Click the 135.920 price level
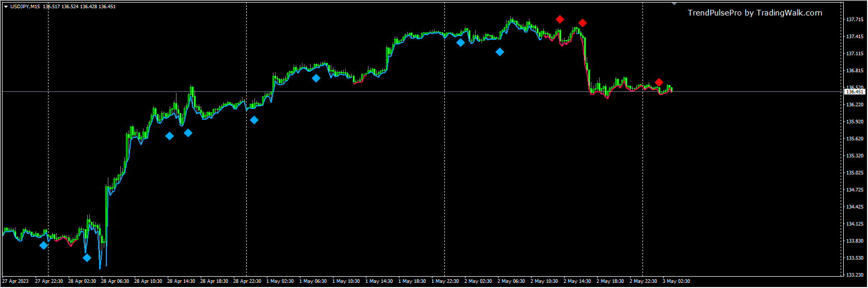The image size is (868, 288). [x=855, y=122]
